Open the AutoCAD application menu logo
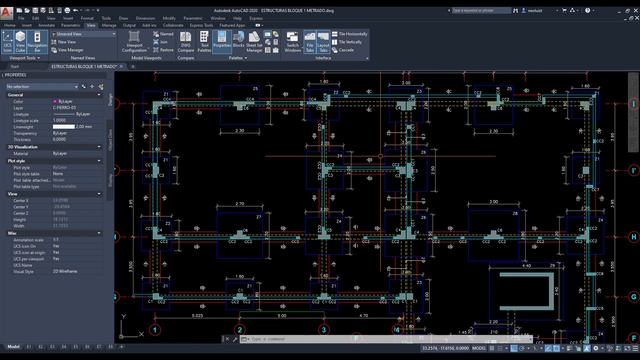Image resolution: width=640 pixels, height=360 pixels. 6,12
